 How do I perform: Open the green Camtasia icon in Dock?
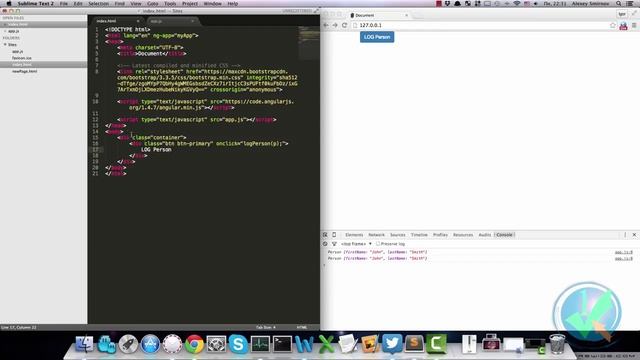coord(436,344)
